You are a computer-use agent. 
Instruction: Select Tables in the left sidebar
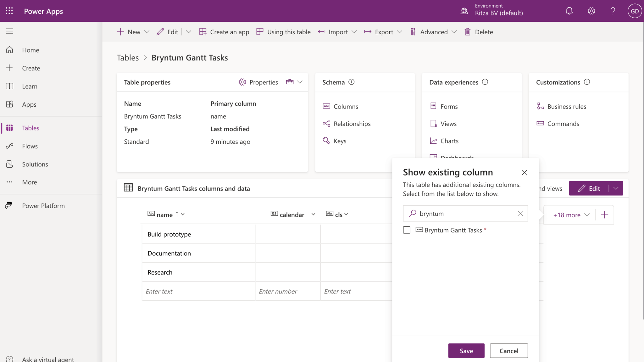pos(30,128)
